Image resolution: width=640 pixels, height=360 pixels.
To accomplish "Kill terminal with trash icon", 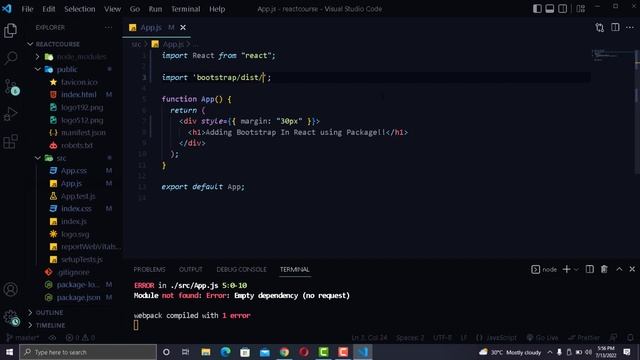I will tap(604, 269).
